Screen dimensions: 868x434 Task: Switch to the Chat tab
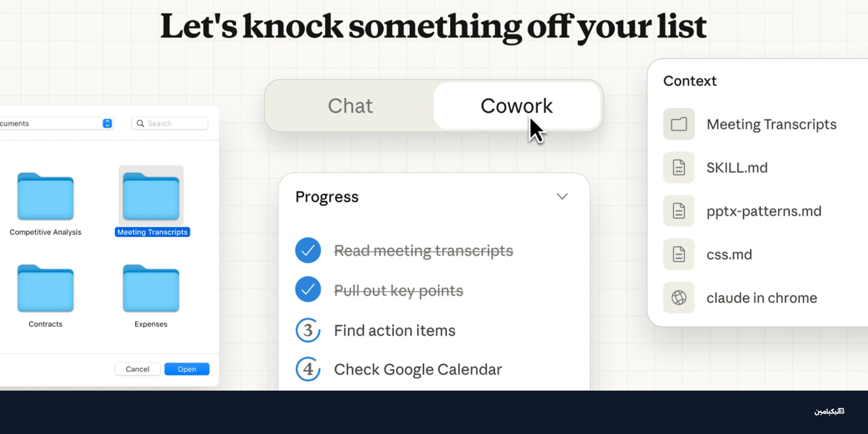click(350, 106)
